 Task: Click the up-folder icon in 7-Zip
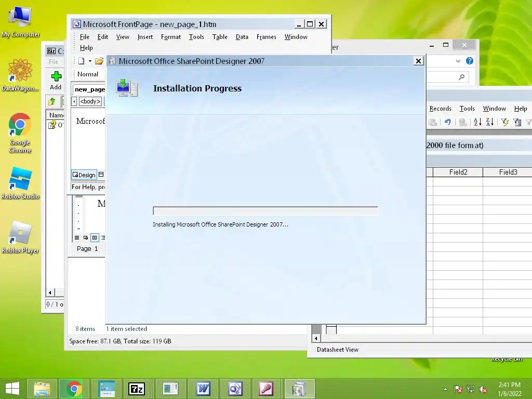pos(52,101)
